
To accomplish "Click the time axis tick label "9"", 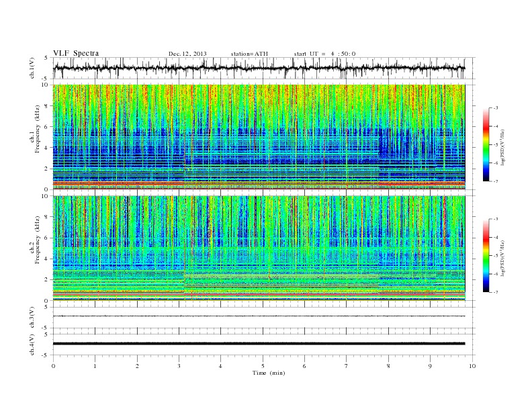I will point(430,366).
